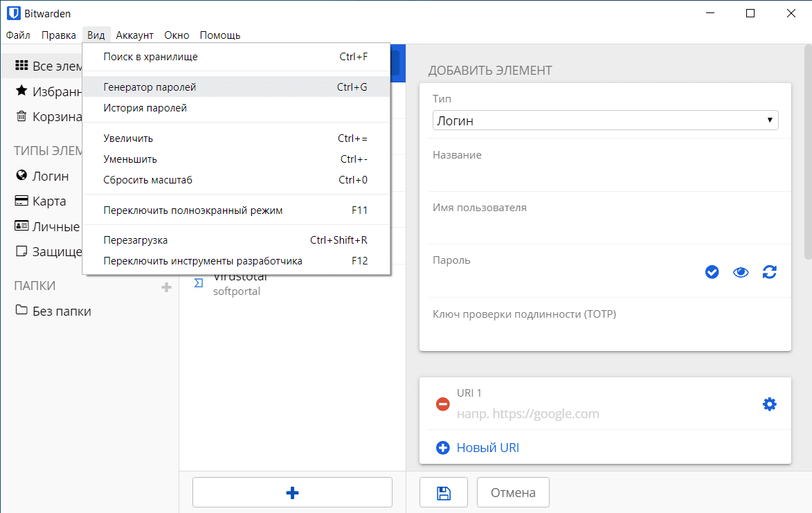
Task: Click the globe icon for Login type
Action: click(x=21, y=175)
